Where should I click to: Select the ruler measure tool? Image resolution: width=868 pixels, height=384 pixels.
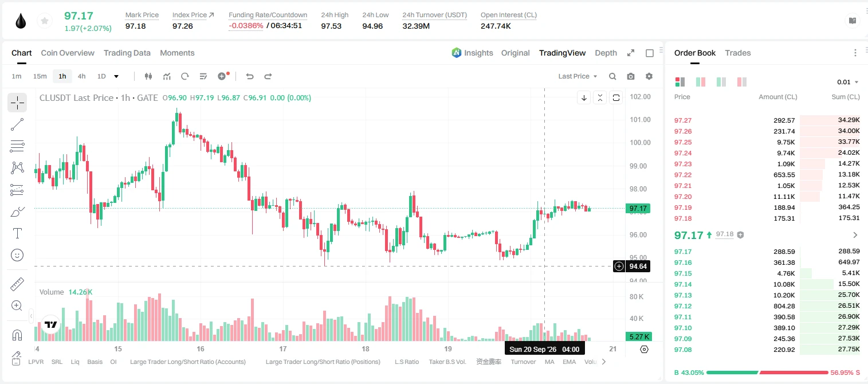coord(17,284)
